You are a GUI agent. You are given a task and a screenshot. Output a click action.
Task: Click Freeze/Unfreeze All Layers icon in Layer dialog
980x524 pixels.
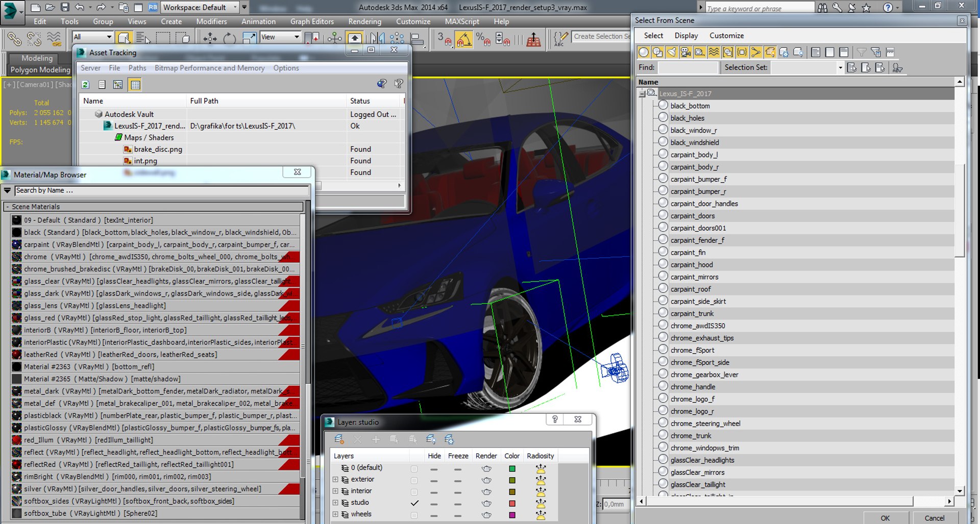(x=449, y=439)
